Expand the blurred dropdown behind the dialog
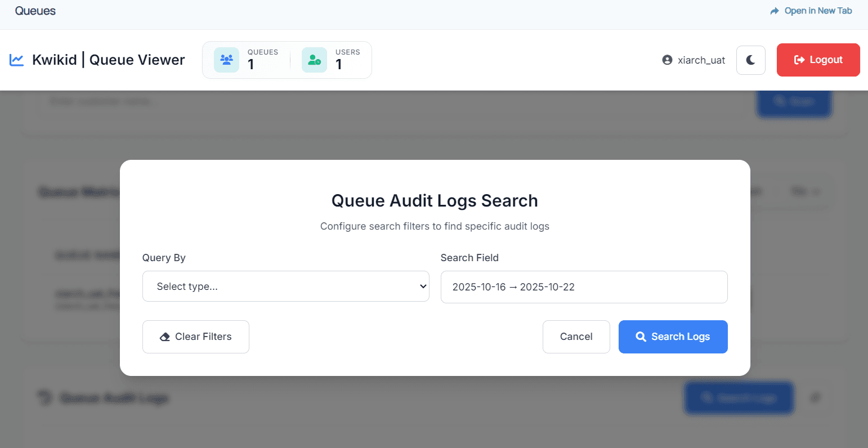Image resolution: width=868 pixels, height=448 pixels. point(805,191)
